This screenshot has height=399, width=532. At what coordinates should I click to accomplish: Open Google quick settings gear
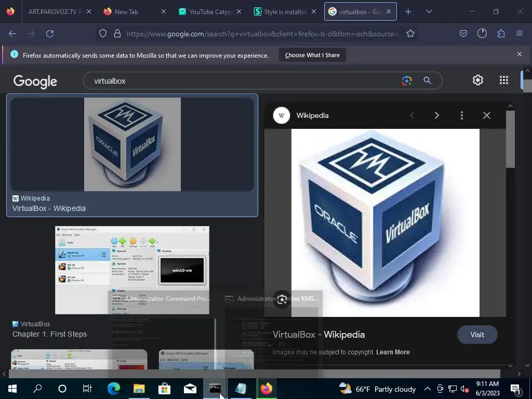point(478,80)
